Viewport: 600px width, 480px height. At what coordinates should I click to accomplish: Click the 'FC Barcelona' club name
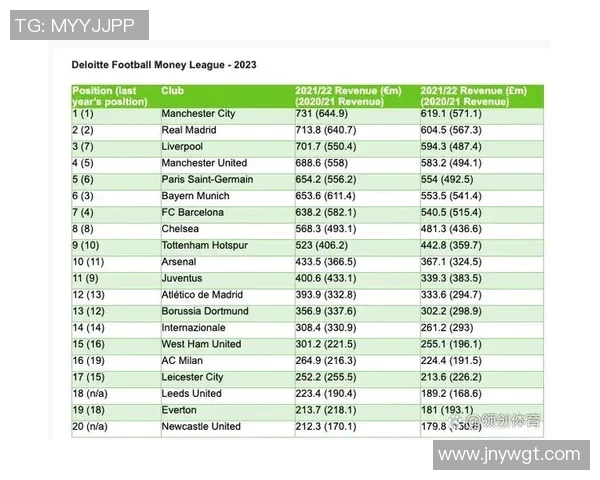[192, 212]
